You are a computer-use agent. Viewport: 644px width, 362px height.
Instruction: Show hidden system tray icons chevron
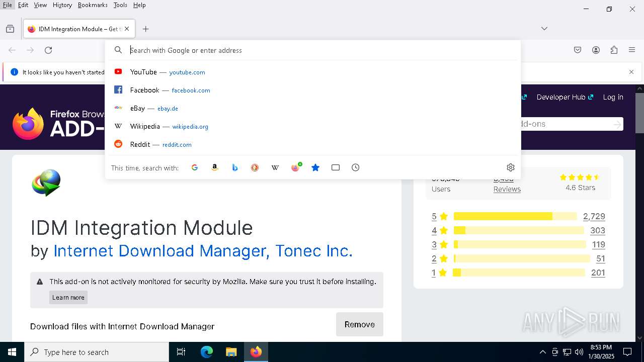point(542,352)
